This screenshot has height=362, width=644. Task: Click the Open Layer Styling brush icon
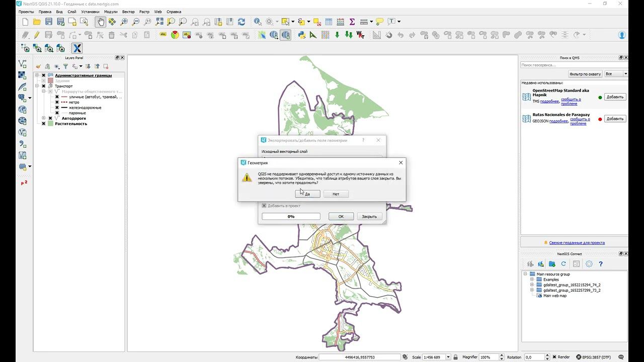click(38, 66)
